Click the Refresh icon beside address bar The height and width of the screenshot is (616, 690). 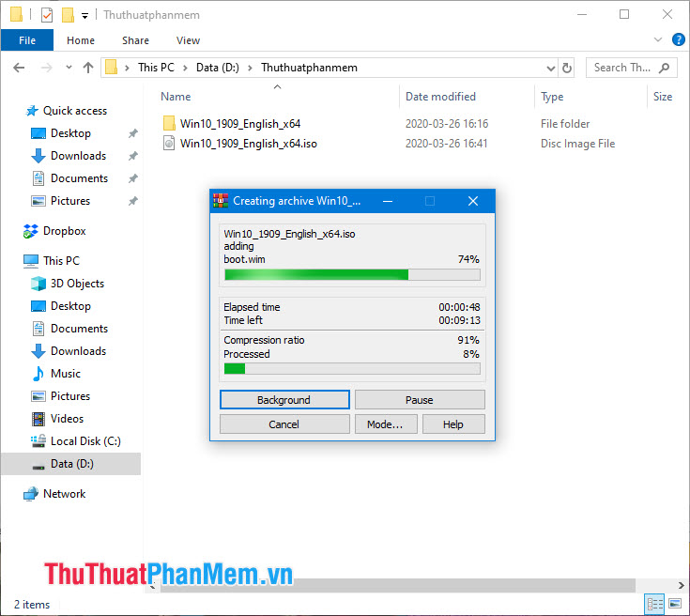click(567, 68)
